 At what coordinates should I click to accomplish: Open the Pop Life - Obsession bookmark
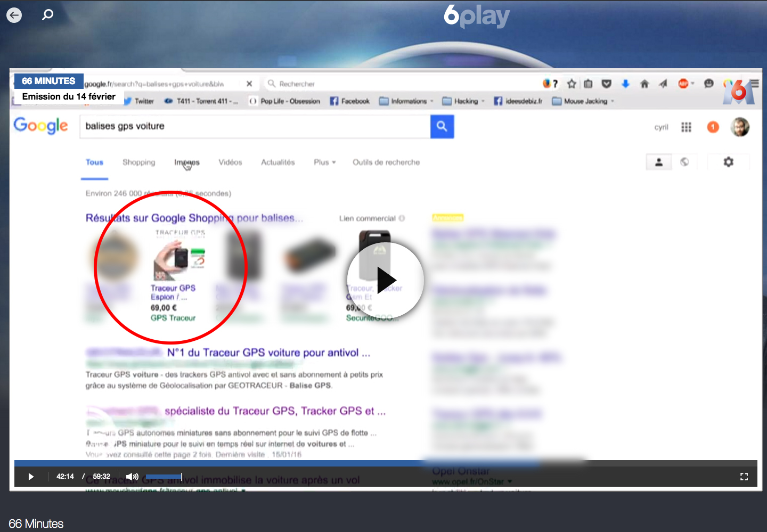coord(284,101)
